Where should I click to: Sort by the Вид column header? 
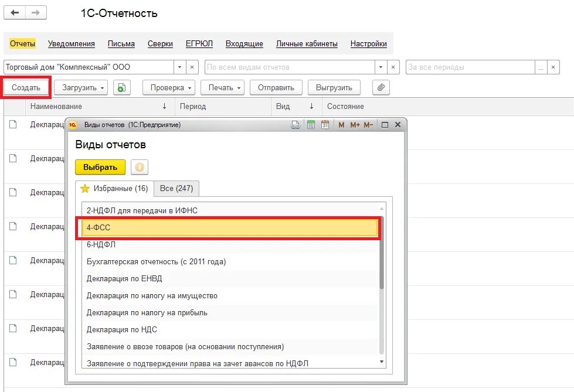(x=297, y=107)
